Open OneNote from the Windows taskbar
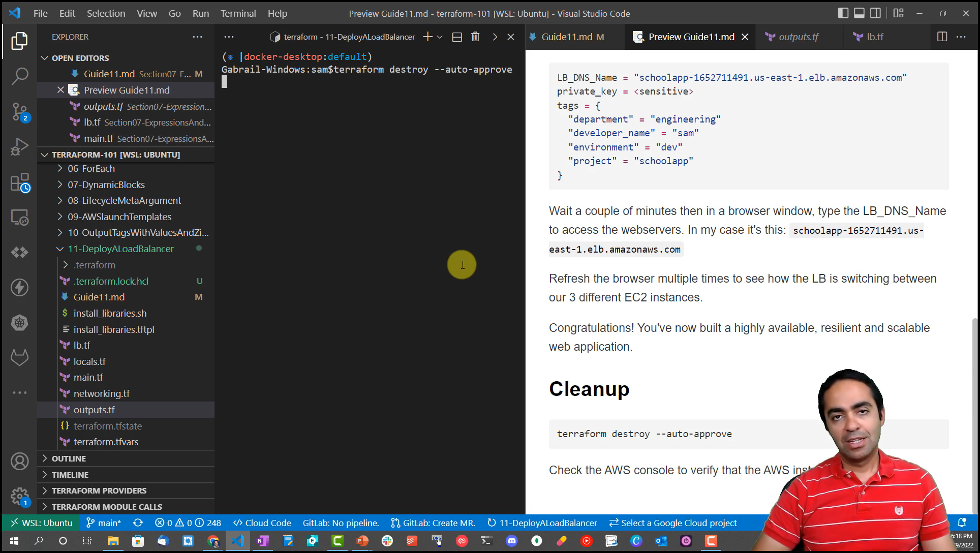Image resolution: width=980 pixels, height=553 pixels. (x=263, y=541)
